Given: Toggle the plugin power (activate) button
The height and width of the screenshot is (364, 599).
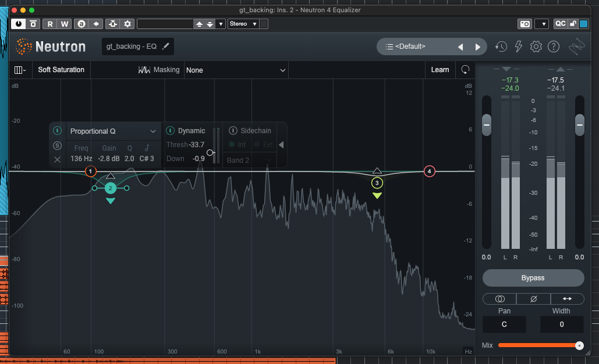Looking at the screenshot, I should tap(18, 24).
